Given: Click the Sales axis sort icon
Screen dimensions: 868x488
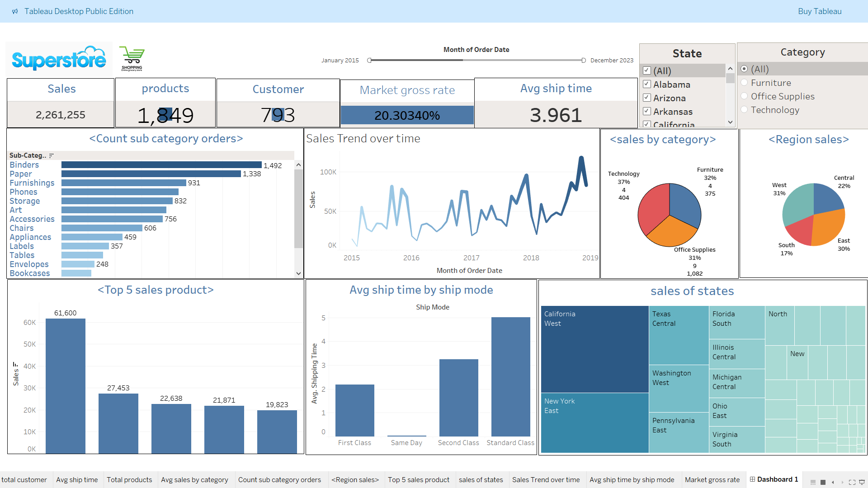Looking at the screenshot, I should coord(15,364).
